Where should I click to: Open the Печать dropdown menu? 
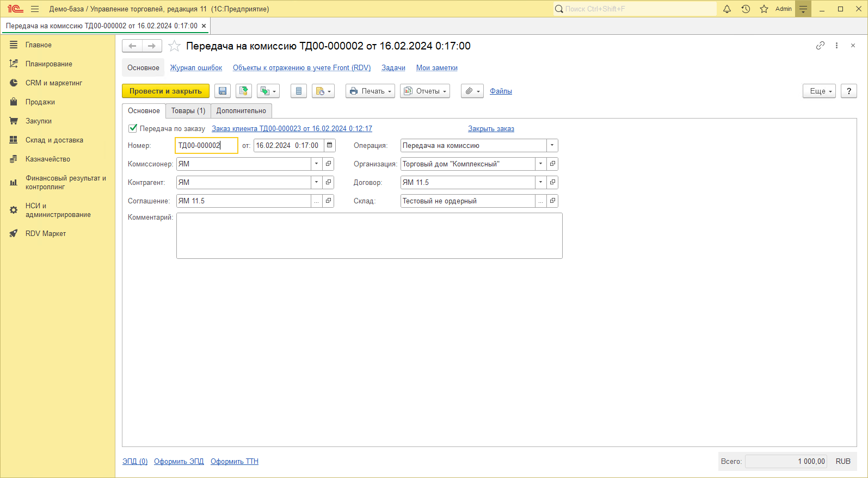click(370, 91)
